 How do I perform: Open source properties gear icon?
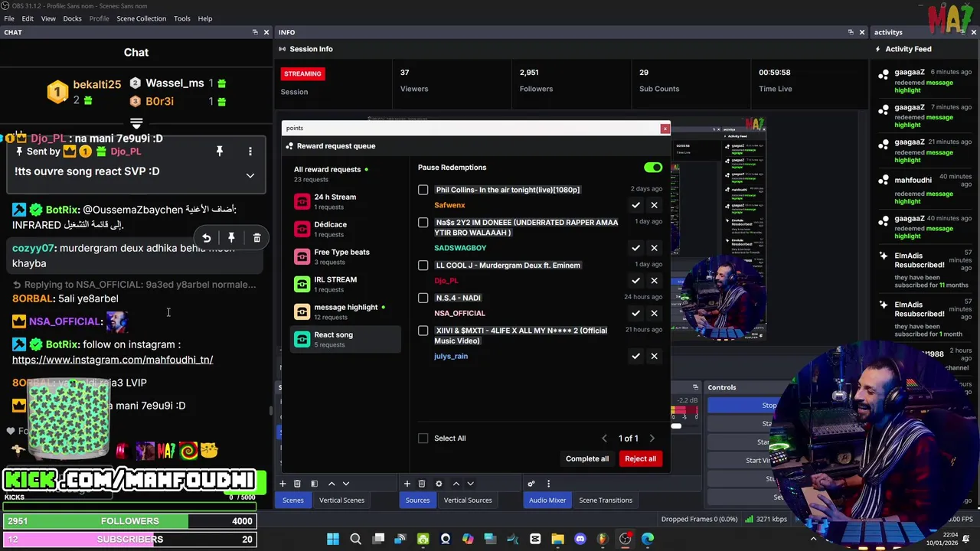click(x=439, y=484)
